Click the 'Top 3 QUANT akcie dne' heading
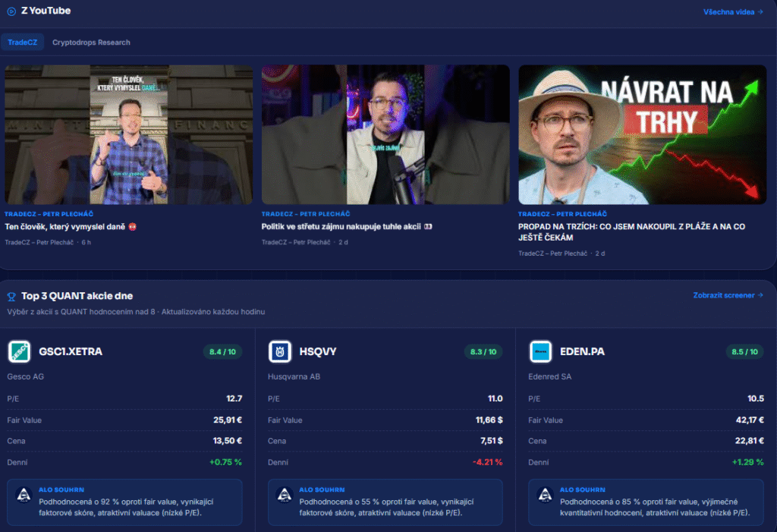The height and width of the screenshot is (532, 777). click(77, 296)
